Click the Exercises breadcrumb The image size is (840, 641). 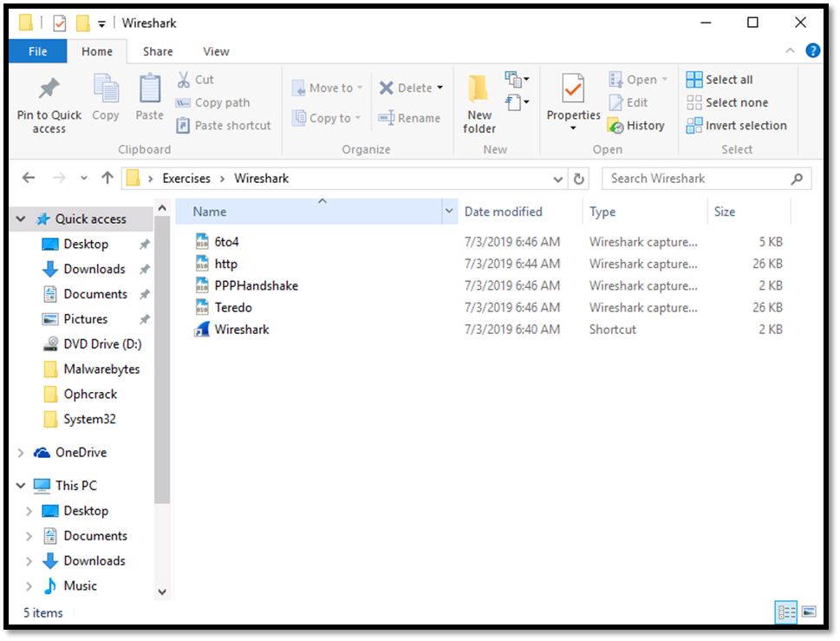pyautogui.click(x=186, y=179)
